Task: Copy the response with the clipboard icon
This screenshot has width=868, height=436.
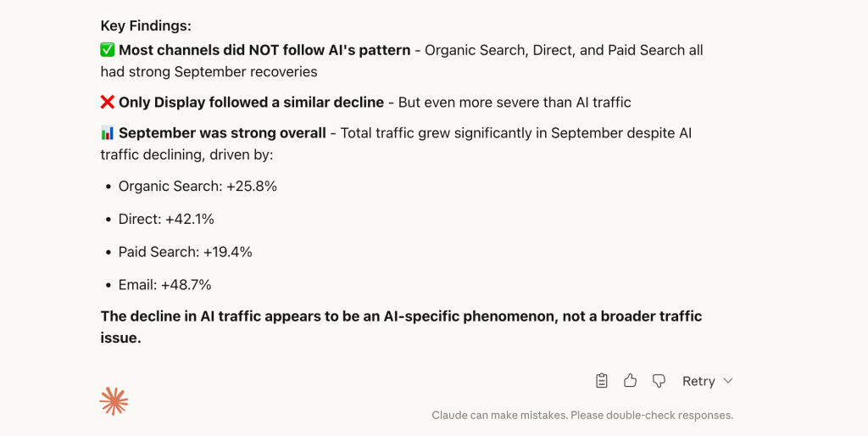Action: point(602,381)
